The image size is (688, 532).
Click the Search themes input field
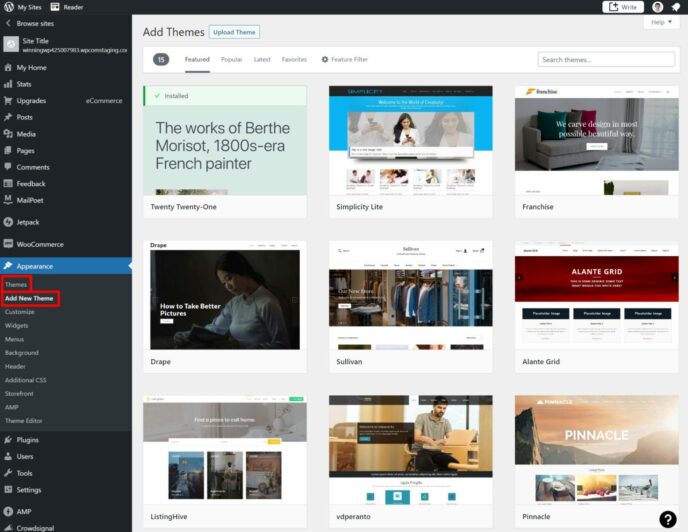tap(606, 59)
